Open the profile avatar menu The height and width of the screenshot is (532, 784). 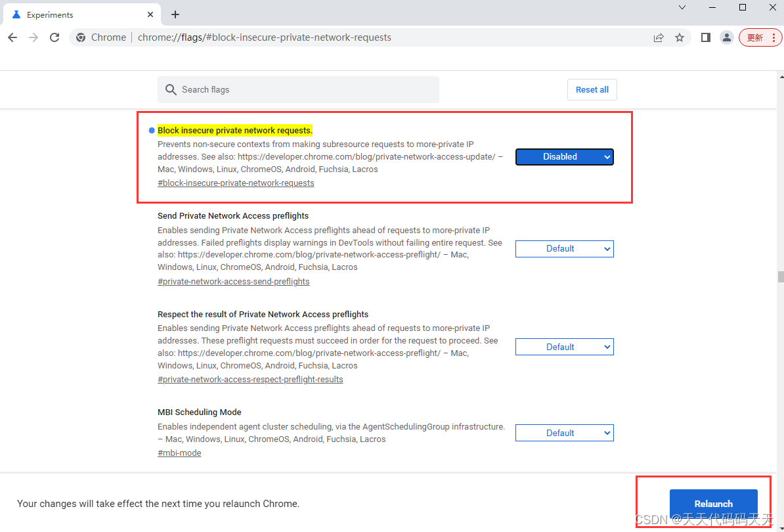pos(726,37)
